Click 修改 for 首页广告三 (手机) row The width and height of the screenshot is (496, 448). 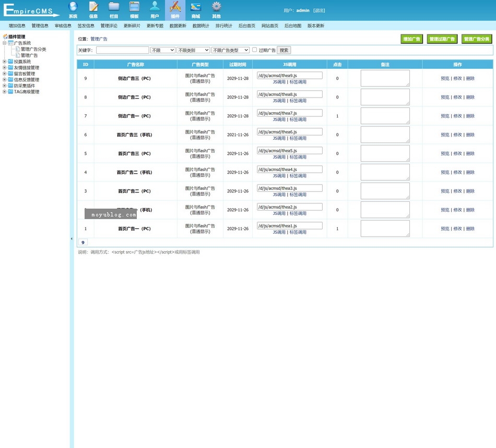pos(458,135)
